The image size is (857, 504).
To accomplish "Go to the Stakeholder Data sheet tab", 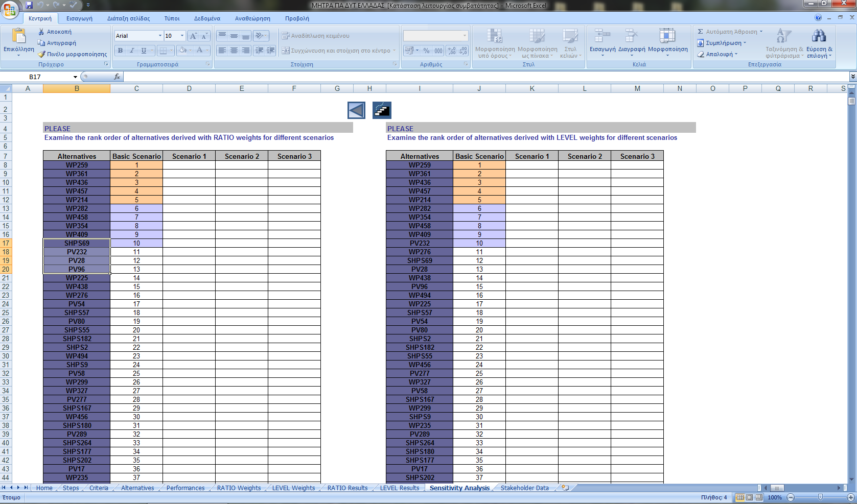I will tap(524, 488).
